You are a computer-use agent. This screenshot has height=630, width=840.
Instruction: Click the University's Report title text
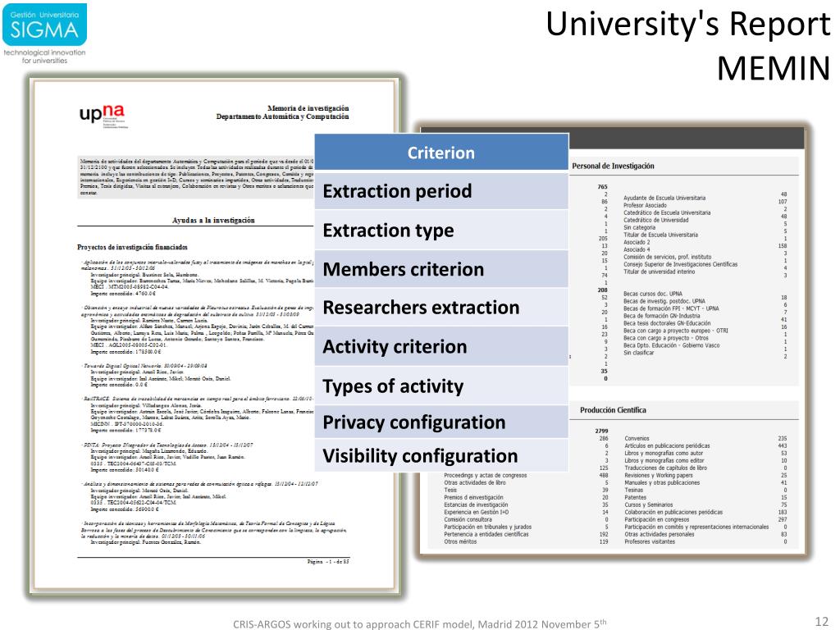[x=688, y=25]
